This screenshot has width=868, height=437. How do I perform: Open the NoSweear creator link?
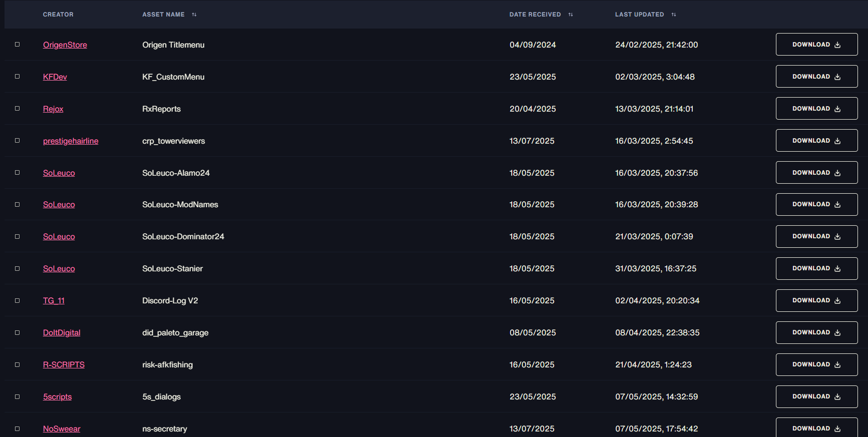[62, 429]
